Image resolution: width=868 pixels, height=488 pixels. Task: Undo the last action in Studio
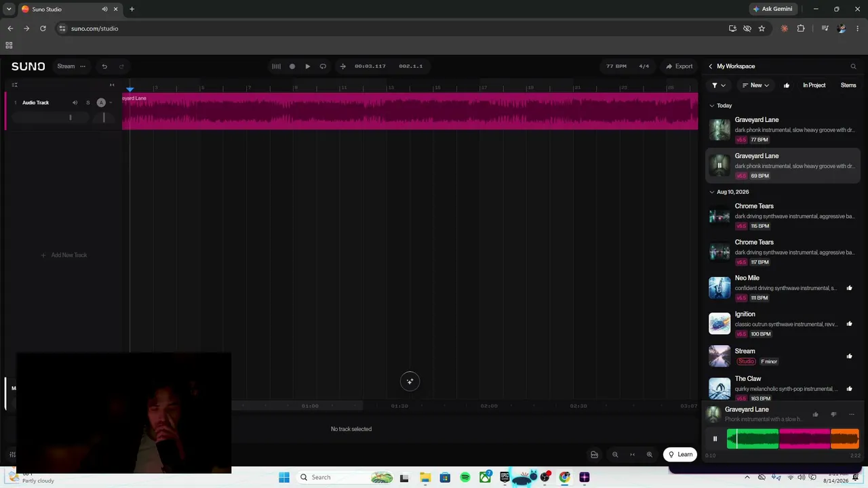pyautogui.click(x=104, y=66)
